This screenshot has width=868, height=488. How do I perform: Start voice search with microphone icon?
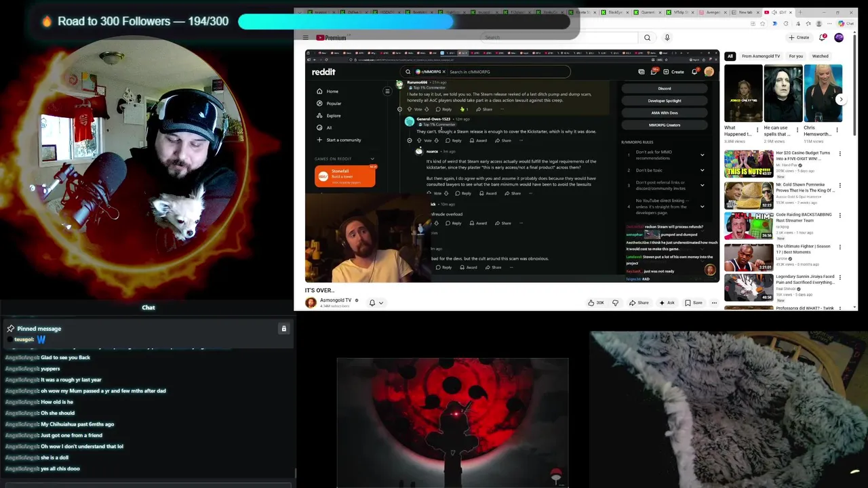pyautogui.click(x=667, y=38)
